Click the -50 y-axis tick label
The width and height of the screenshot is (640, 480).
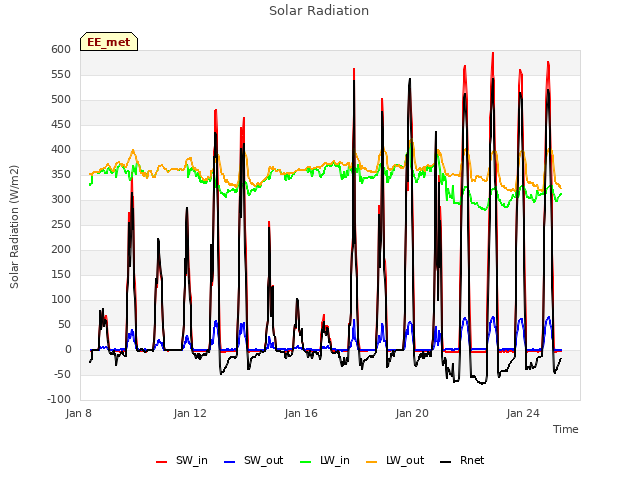click(62, 375)
